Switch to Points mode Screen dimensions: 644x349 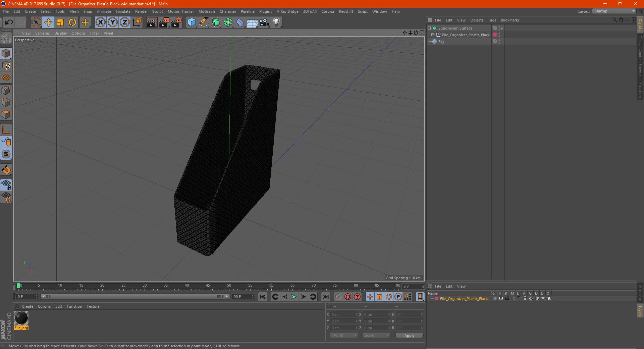click(x=6, y=90)
